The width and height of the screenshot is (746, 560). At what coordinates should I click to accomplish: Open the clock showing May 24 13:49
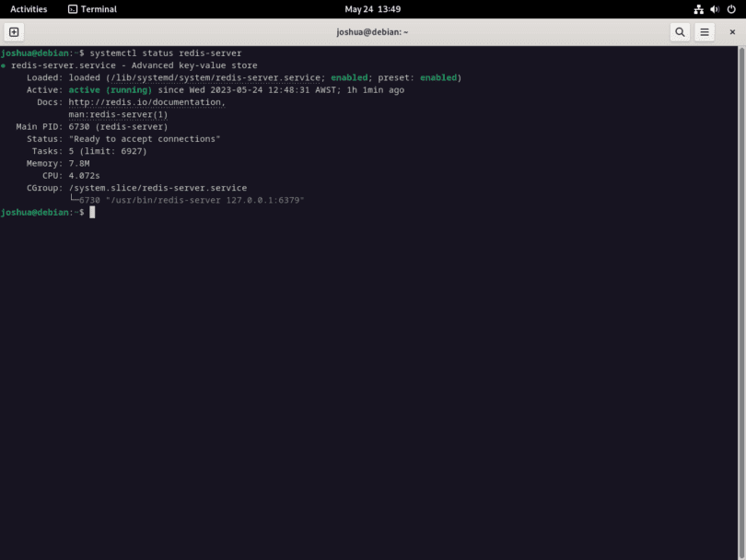tap(372, 9)
